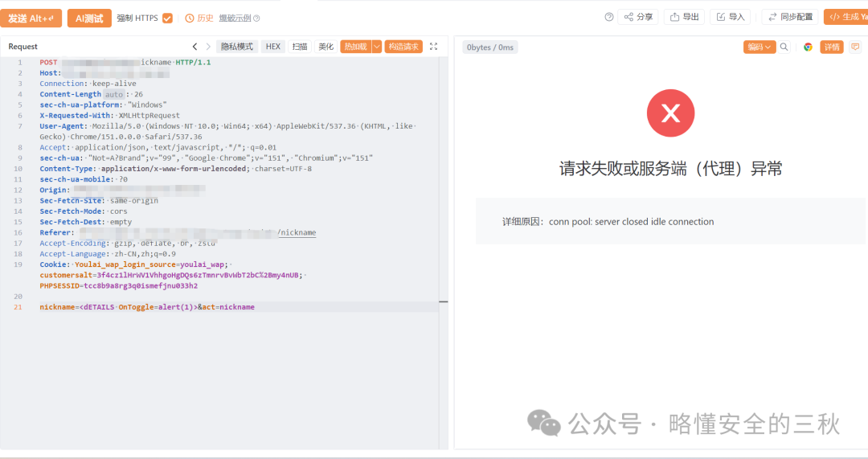Click the 分享 share button
Screen dimensions: 868x459
(638, 17)
